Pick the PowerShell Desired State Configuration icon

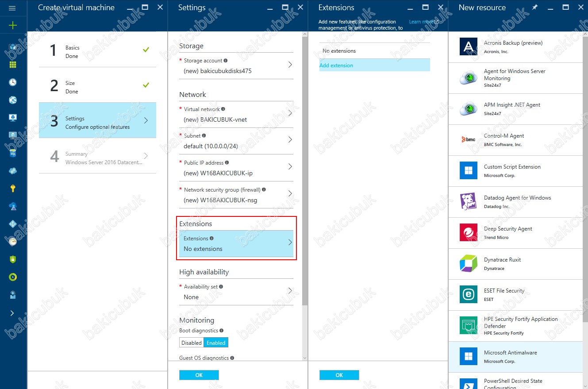pos(469,383)
